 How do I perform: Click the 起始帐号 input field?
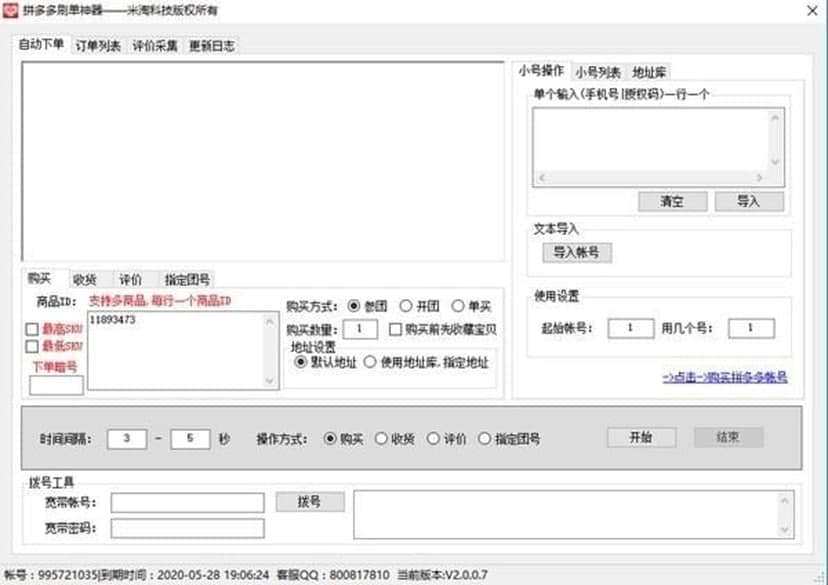click(631, 328)
